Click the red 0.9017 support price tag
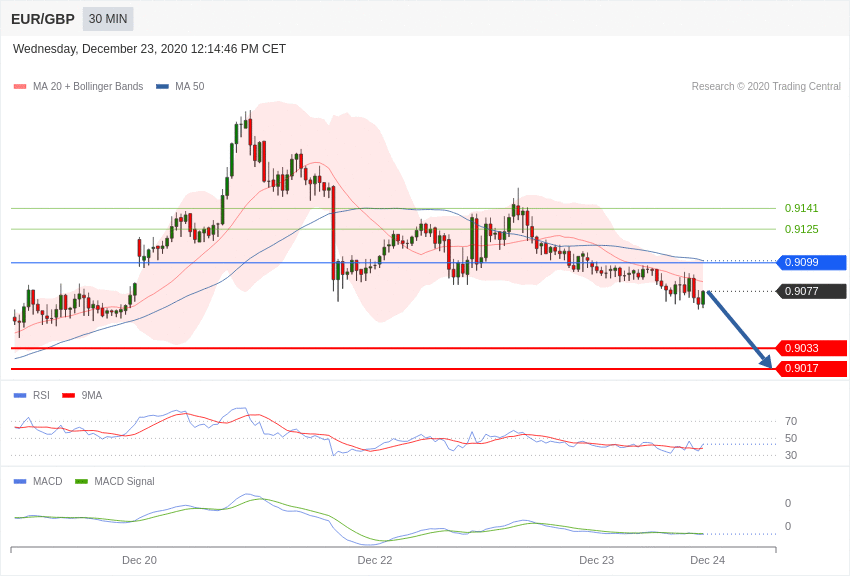 [x=812, y=368]
